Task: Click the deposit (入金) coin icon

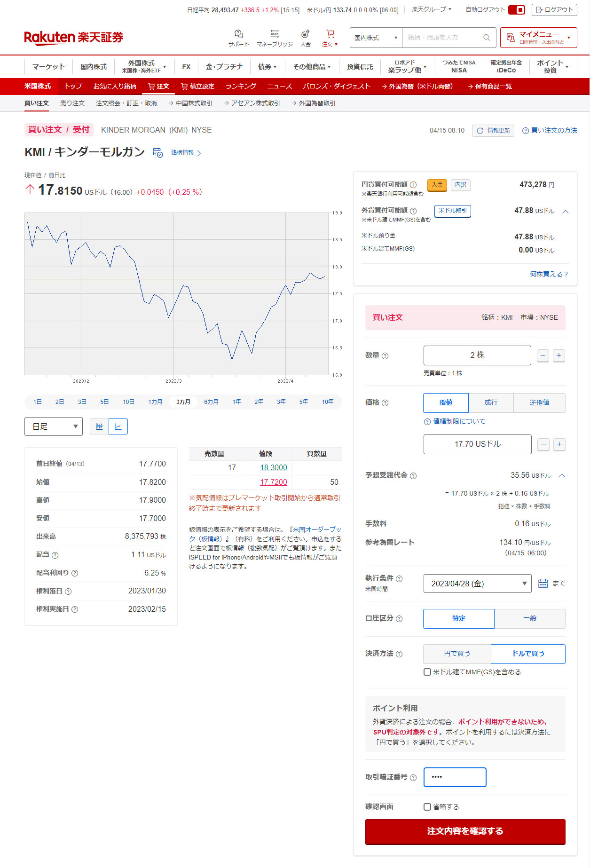Action: coord(306,34)
